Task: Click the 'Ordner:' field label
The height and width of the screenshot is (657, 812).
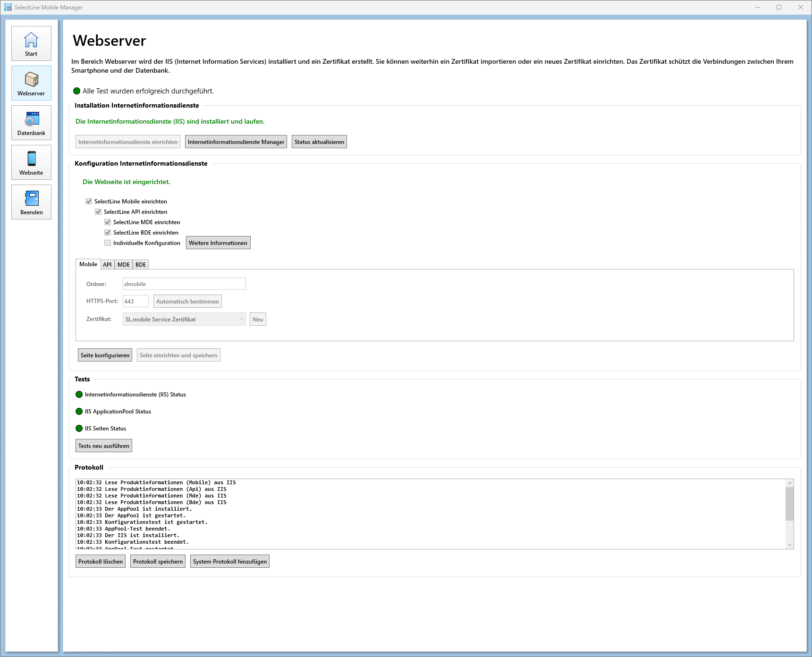Action: pos(96,284)
